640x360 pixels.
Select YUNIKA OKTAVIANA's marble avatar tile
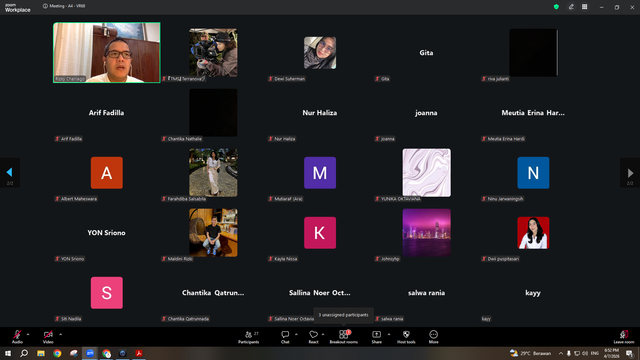[427, 173]
